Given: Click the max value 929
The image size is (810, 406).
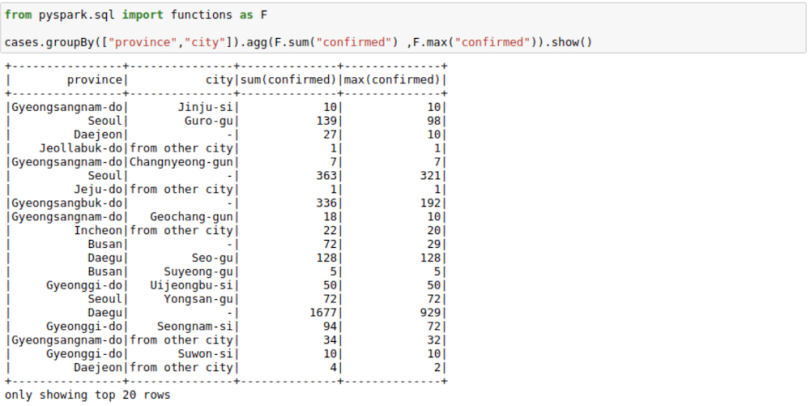Looking at the screenshot, I should click(x=430, y=313).
